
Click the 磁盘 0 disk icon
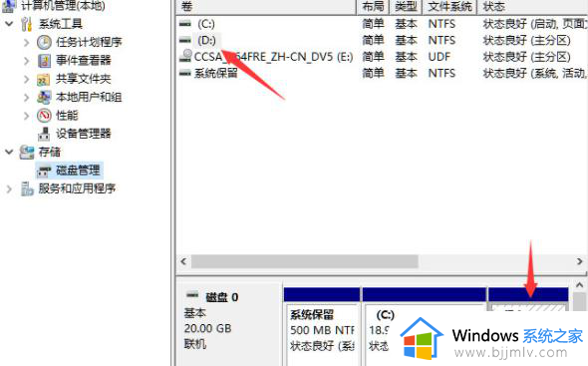coord(192,295)
